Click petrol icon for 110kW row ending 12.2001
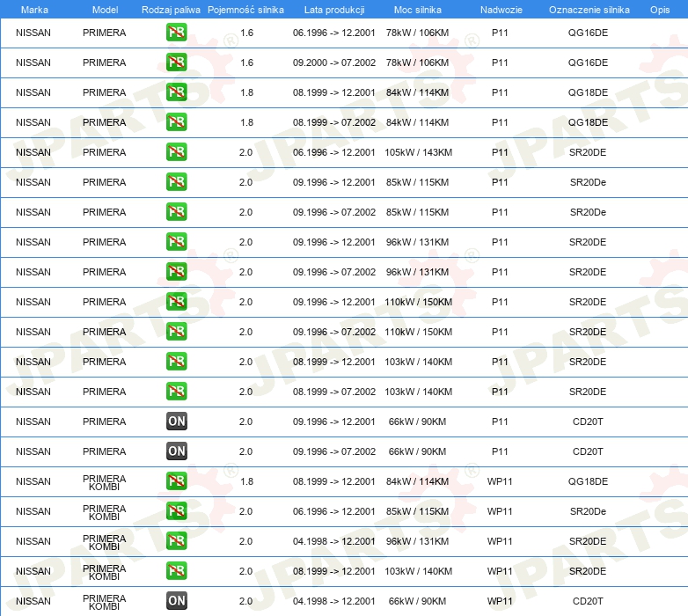The image size is (688, 616). click(x=176, y=302)
